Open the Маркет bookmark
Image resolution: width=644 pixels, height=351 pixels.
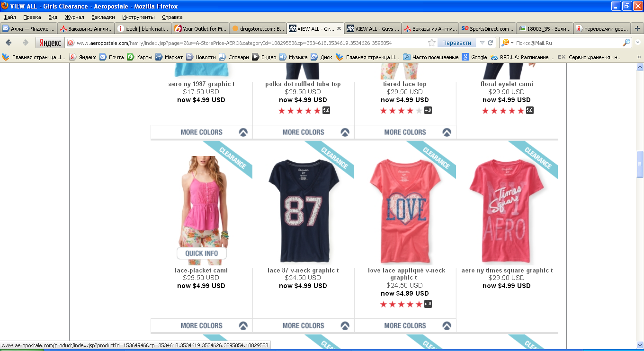click(169, 57)
